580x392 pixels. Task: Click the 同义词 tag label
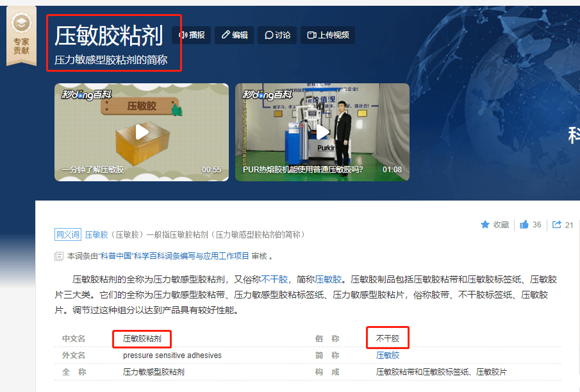click(68, 235)
